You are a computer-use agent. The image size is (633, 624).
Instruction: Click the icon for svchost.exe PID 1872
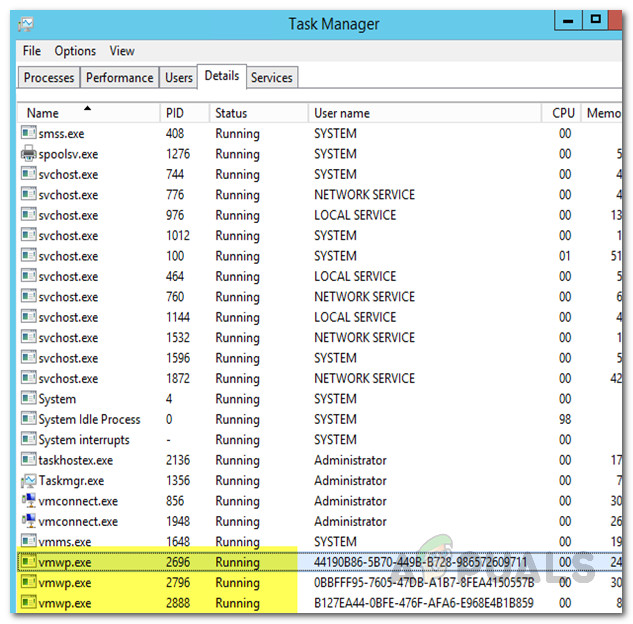29,377
